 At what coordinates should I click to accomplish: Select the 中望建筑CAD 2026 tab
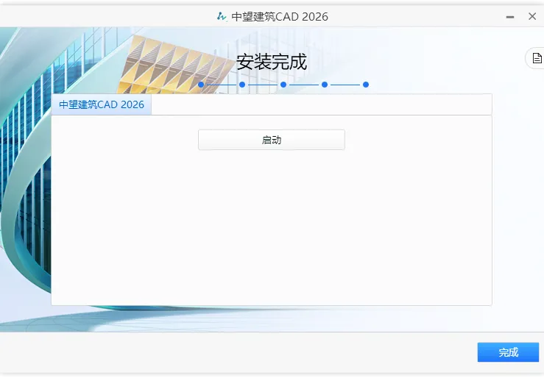pyautogui.click(x=102, y=104)
